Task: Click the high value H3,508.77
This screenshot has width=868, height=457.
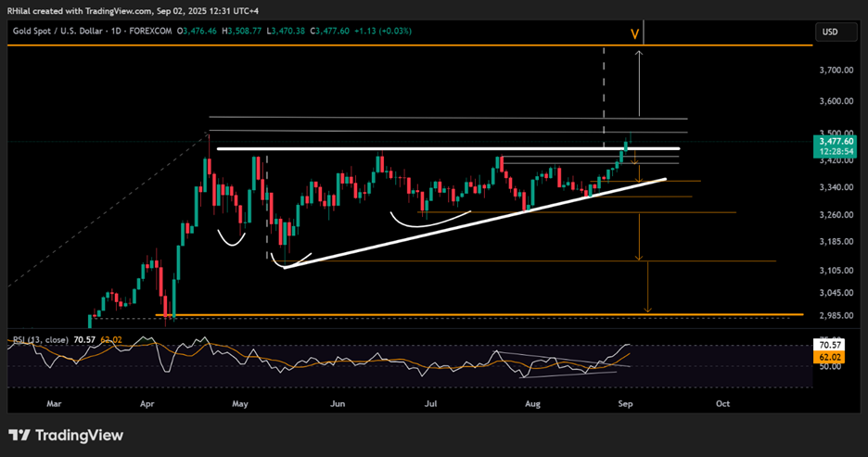Action: tap(241, 31)
